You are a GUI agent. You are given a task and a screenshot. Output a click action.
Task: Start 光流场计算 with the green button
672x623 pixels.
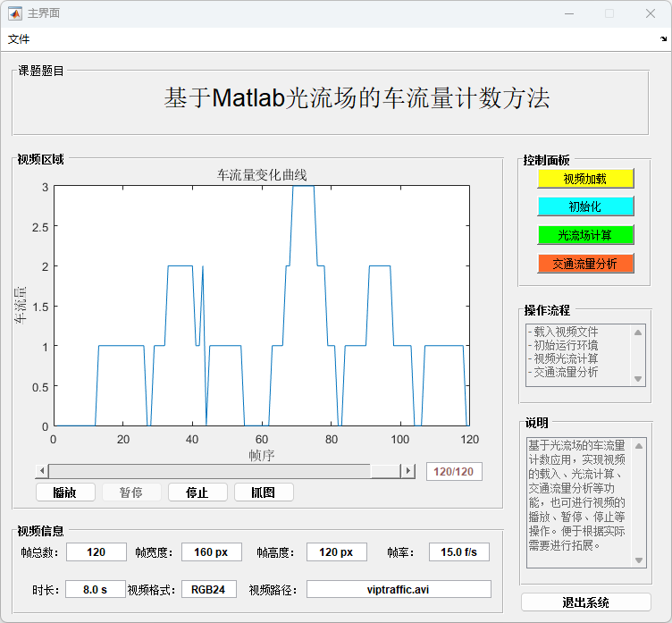pyautogui.click(x=585, y=235)
